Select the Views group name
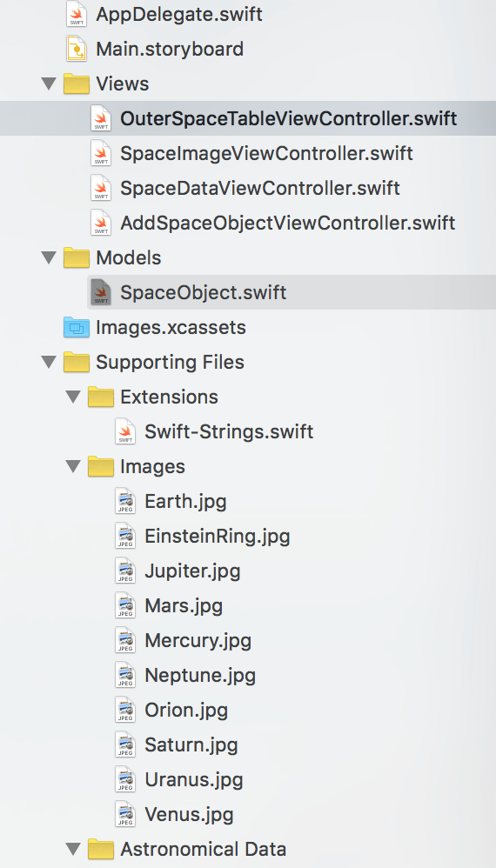The width and height of the screenshot is (496, 868). coord(123,84)
